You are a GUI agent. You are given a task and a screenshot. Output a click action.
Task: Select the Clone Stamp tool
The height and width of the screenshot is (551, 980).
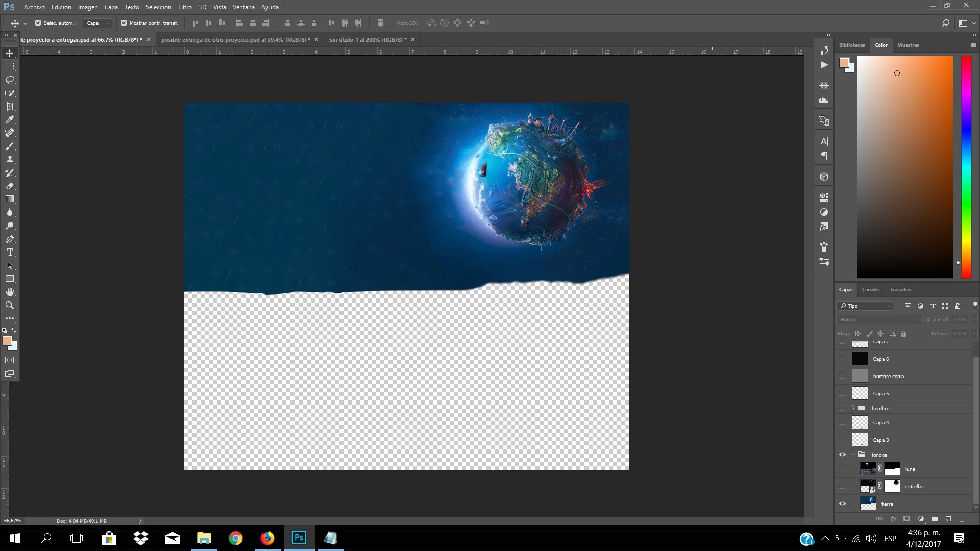point(10,159)
